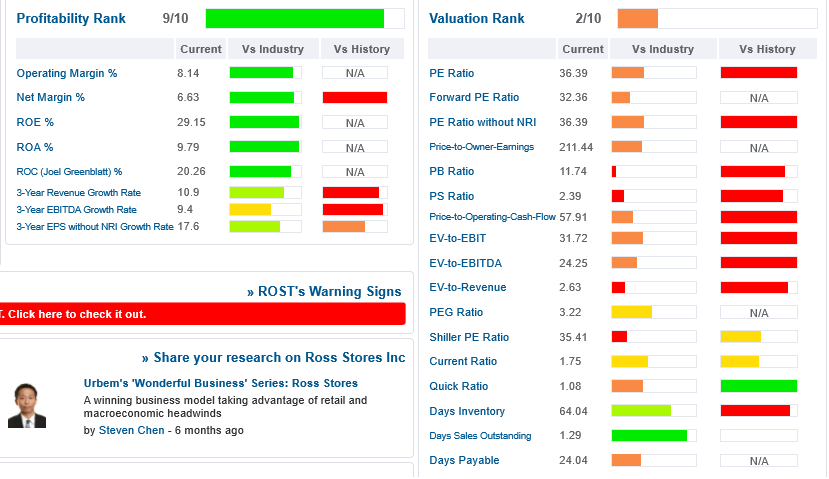The height and width of the screenshot is (479, 829).
Task: Open the PB Ratio link
Action: [x=452, y=171]
